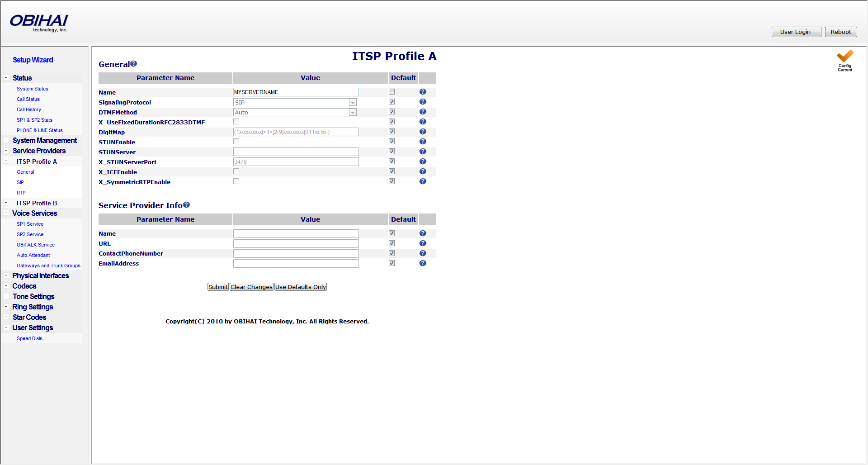Collapse the Voice Services section
Screen dimensions: 868x465
(x=6, y=213)
